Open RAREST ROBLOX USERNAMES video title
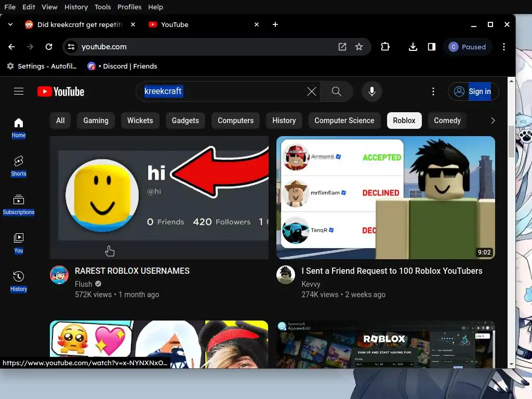 [132, 271]
